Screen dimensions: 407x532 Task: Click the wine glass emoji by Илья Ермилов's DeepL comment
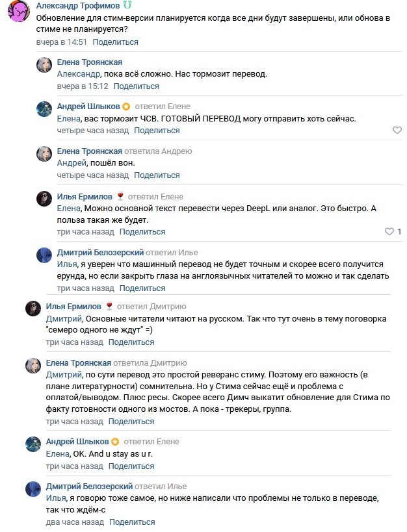pos(120,196)
